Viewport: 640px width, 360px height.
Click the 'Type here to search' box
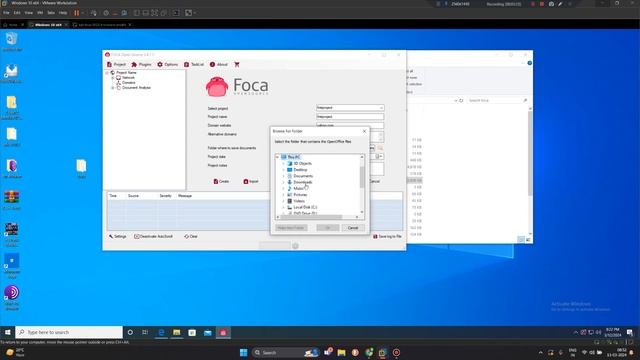coord(69,332)
